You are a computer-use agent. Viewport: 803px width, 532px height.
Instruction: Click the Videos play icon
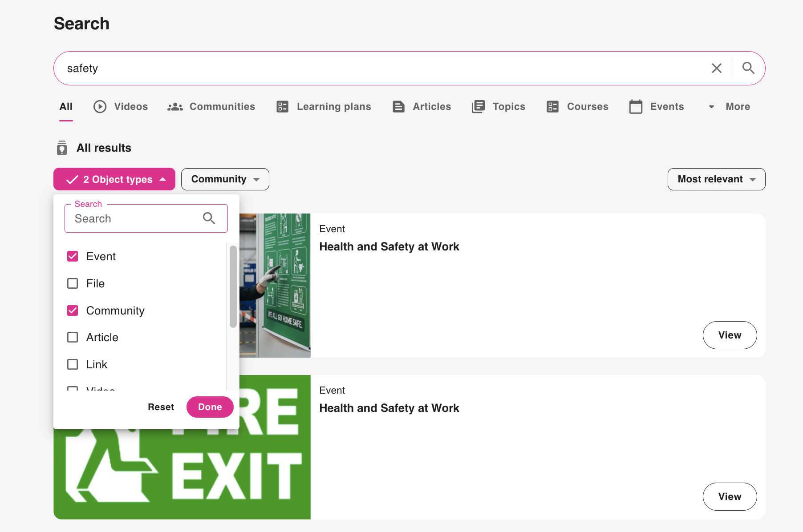[100, 107]
